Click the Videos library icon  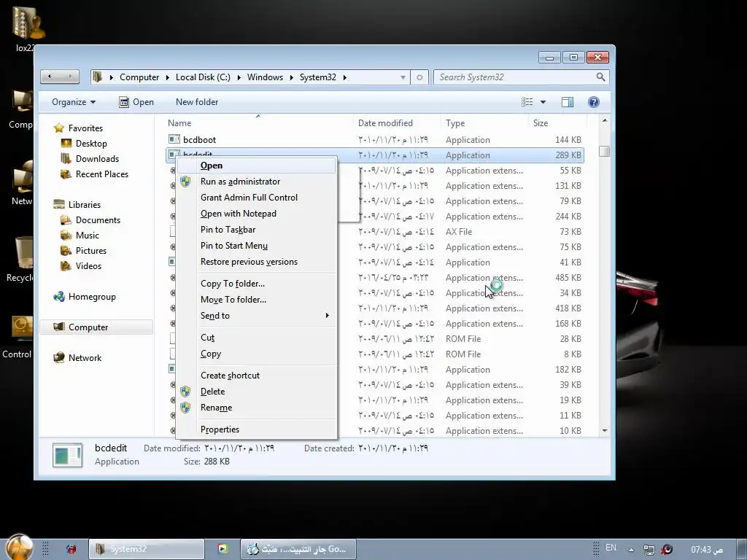[x=66, y=265]
